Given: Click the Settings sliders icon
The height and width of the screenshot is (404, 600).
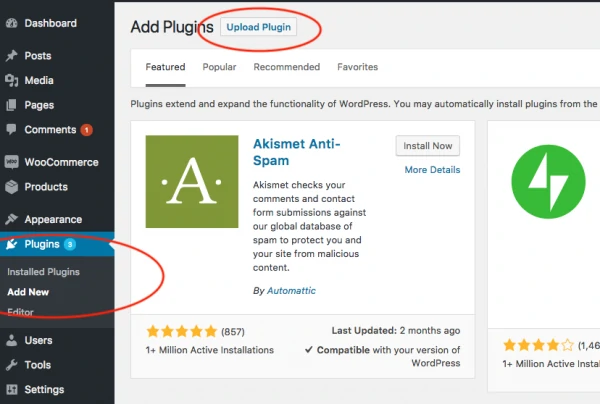Looking at the screenshot, I should tap(11, 389).
